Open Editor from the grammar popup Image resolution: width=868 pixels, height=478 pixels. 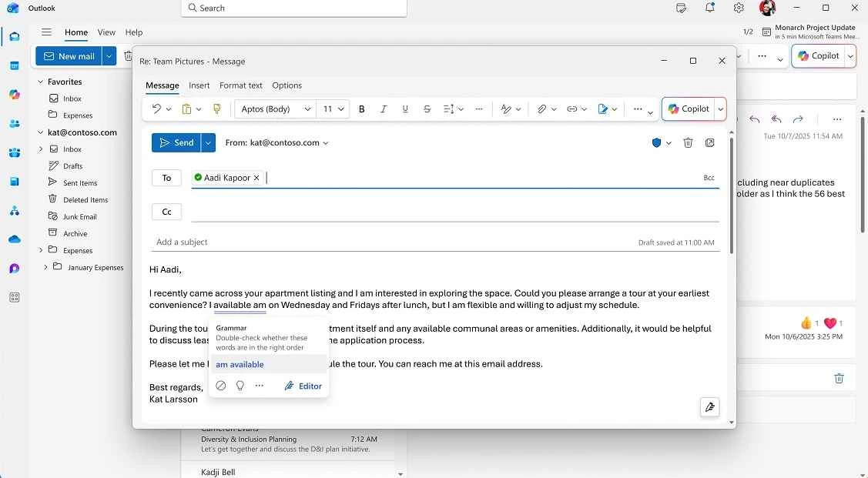coord(303,386)
